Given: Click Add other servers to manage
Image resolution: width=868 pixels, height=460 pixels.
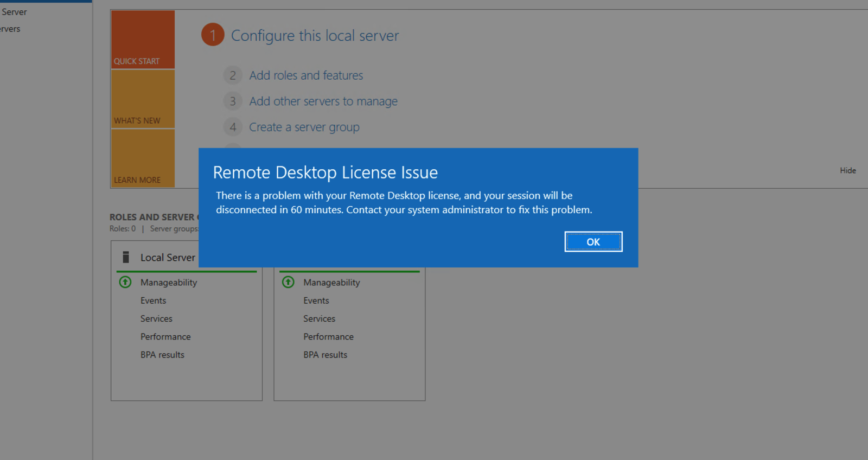Looking at the screenshot, I should pyautogui.click(x=323, y=101).
